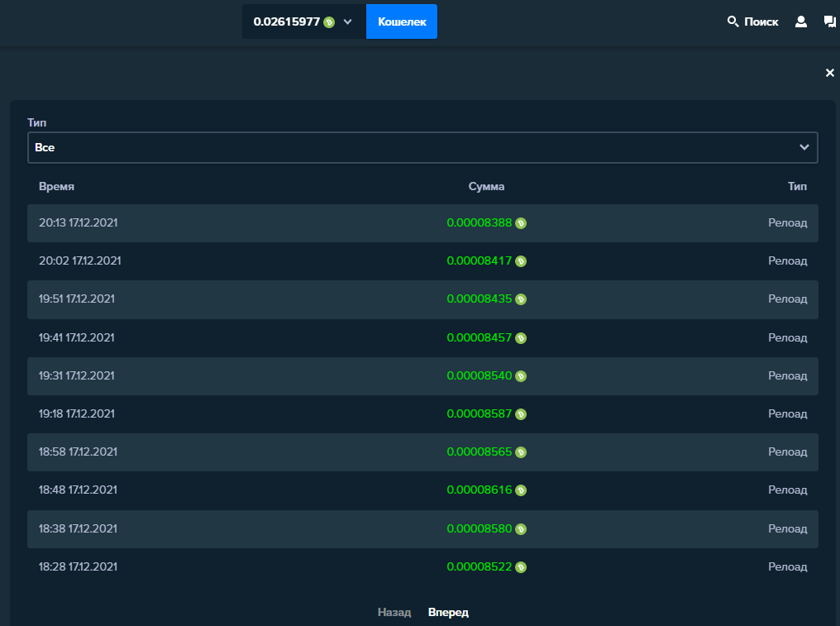Open the user profile icon

[801, 22]
